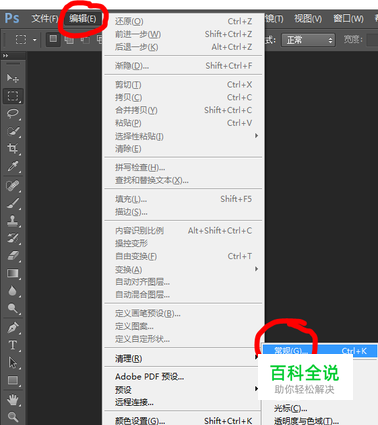The width and height of the screenshot is (378, 425).
Task: Choose 查找和替换文本(X)... menu item
Action: (183, 180)
